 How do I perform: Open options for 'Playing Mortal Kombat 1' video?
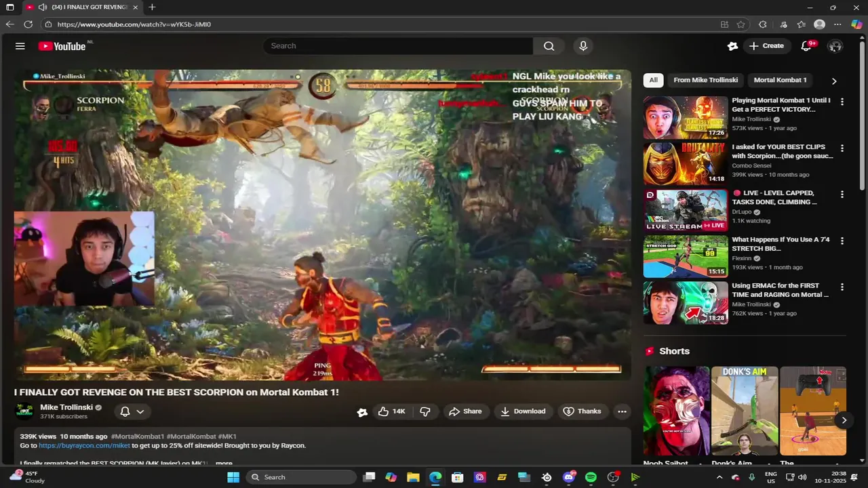point(842,102)
